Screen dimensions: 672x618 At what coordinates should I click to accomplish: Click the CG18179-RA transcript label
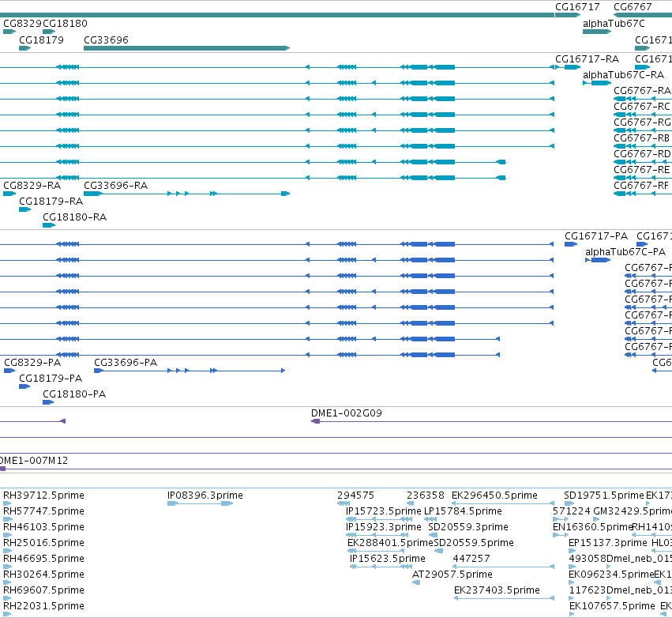coord(51,202)
